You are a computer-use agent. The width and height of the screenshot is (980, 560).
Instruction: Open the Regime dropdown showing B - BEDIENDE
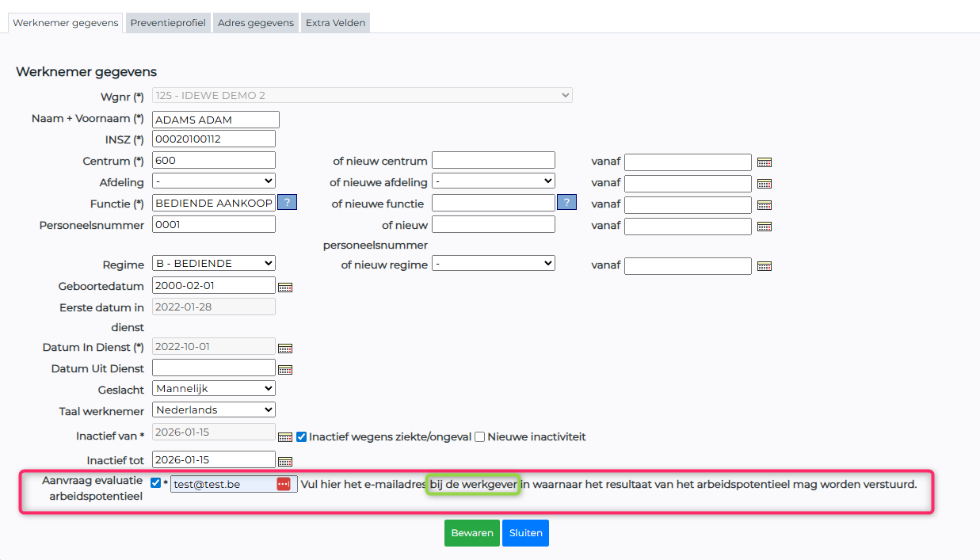pos(213,264)
